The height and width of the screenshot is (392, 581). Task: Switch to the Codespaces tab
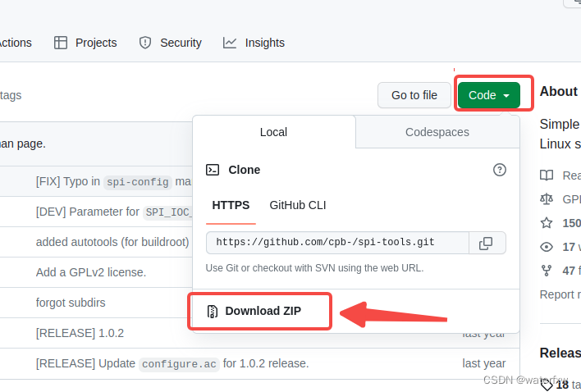tap(437, 132)
